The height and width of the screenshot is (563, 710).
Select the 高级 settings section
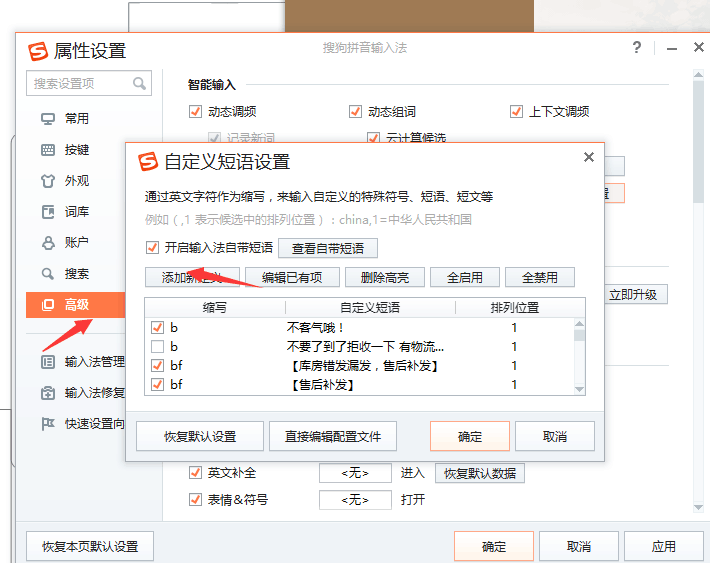[76, 305]
